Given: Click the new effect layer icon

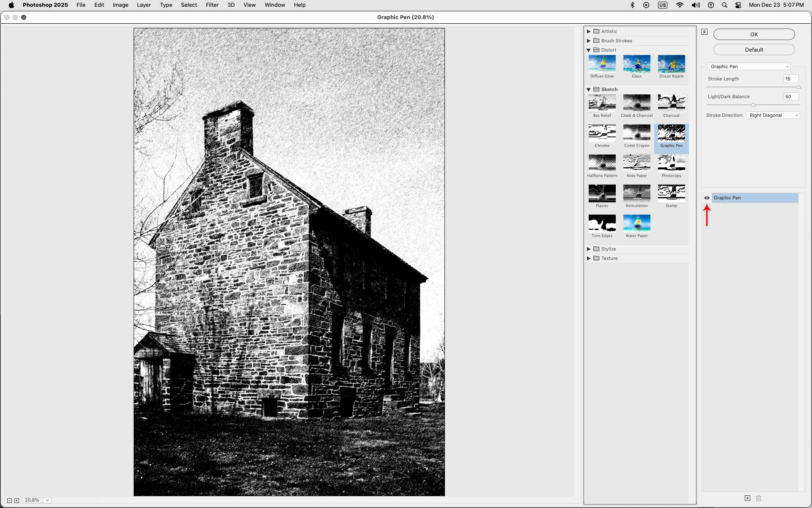Looking at the screenshot, I should click(747, 498).
